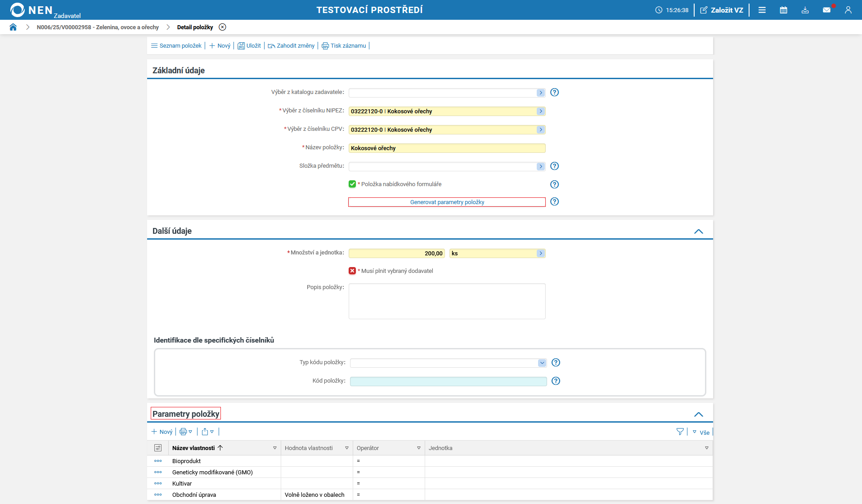Close the Detail položky breadcrumb tab

click(222, 27)
